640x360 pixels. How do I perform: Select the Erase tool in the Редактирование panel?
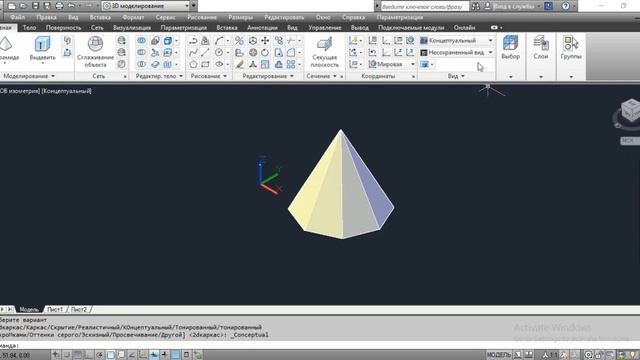240,64
